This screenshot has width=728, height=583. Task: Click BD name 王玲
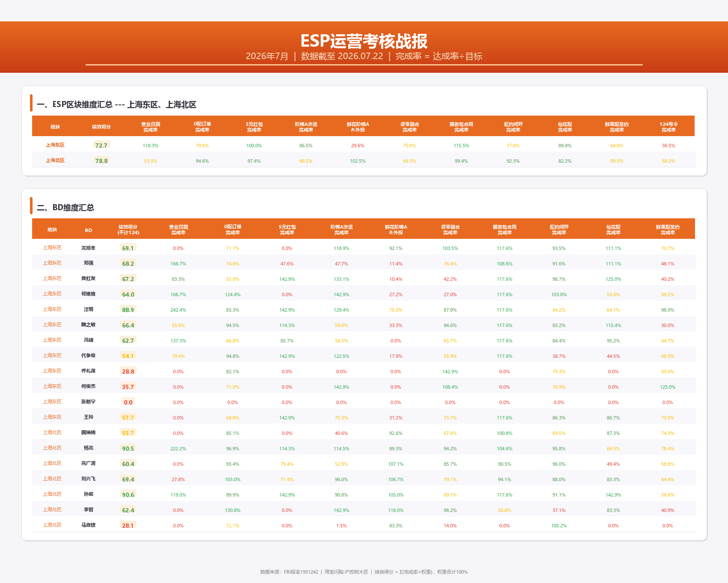[x=89, y=417]
